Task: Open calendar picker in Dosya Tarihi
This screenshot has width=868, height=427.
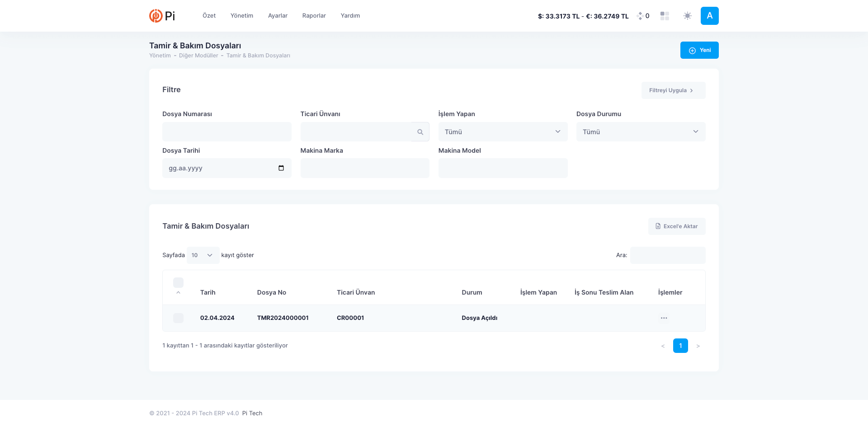Action: click(281, 168)
